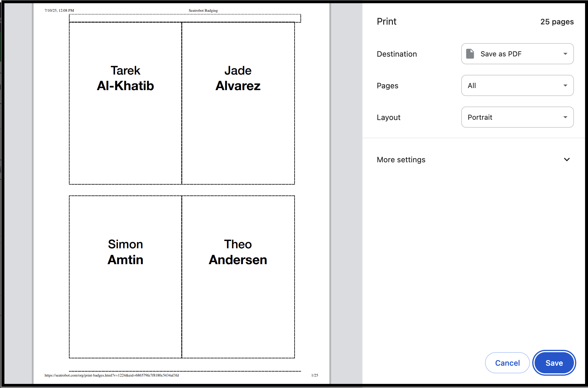
Task: Click the Save button
Action: pyautogui.click(x=554, y=363)
